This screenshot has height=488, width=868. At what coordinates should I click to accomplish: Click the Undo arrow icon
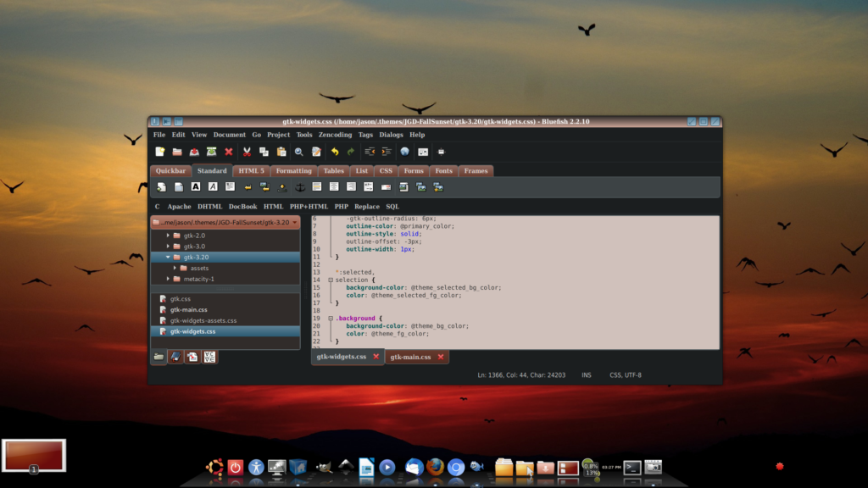334,152
